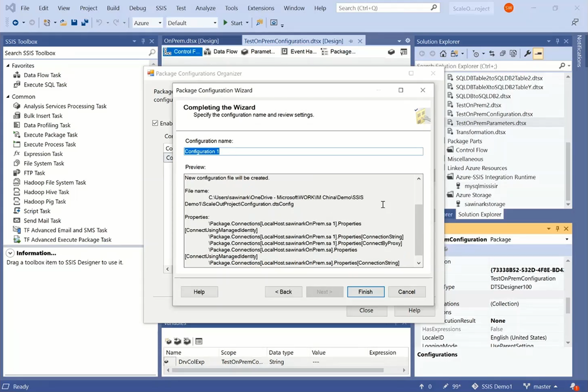Expand the Information section chevron
The width and height of the screenshot is (588, 392).
click(10, 253)
